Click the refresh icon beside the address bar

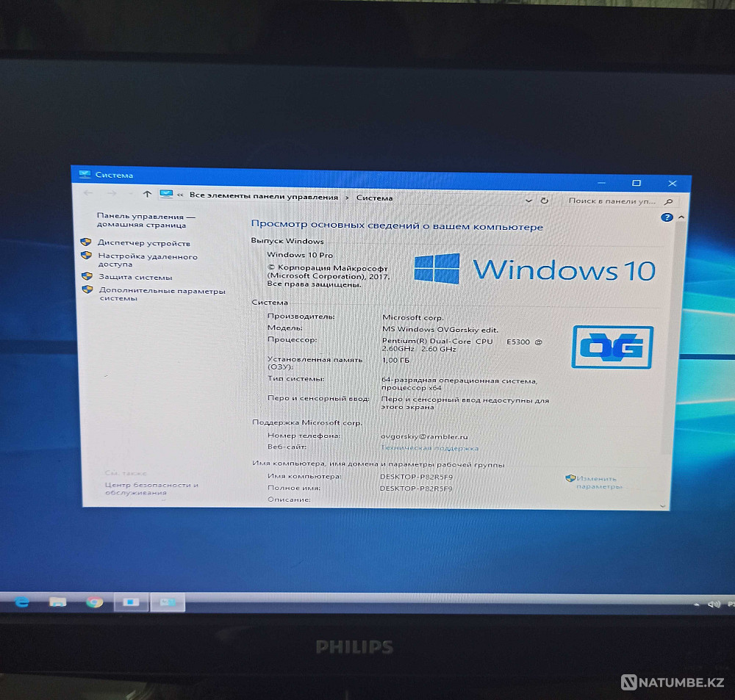tap(544, 200)
